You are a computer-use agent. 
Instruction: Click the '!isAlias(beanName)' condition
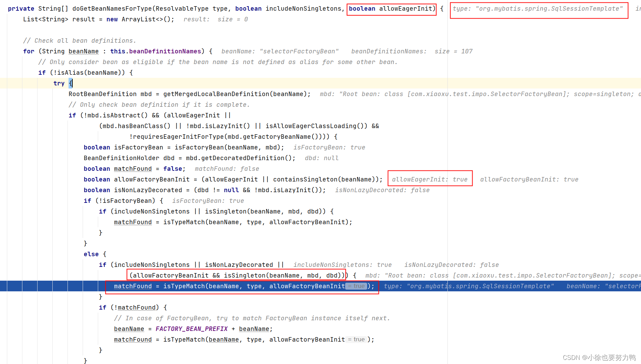[x=87, y=73]
